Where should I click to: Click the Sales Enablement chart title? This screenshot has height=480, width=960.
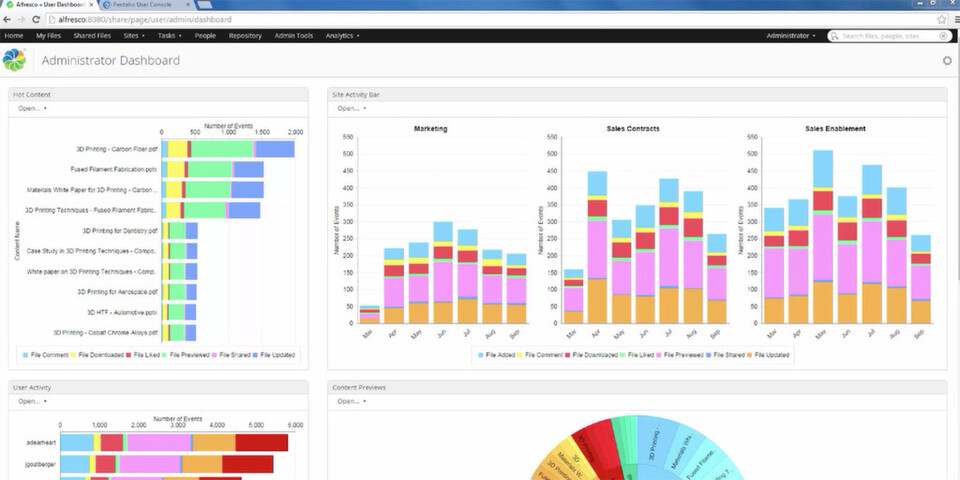point(835,129)
